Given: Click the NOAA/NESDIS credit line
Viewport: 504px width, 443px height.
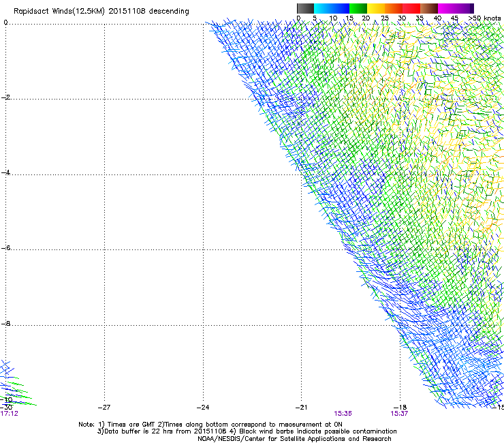Looking at the screenshot, I should (294, 439).
